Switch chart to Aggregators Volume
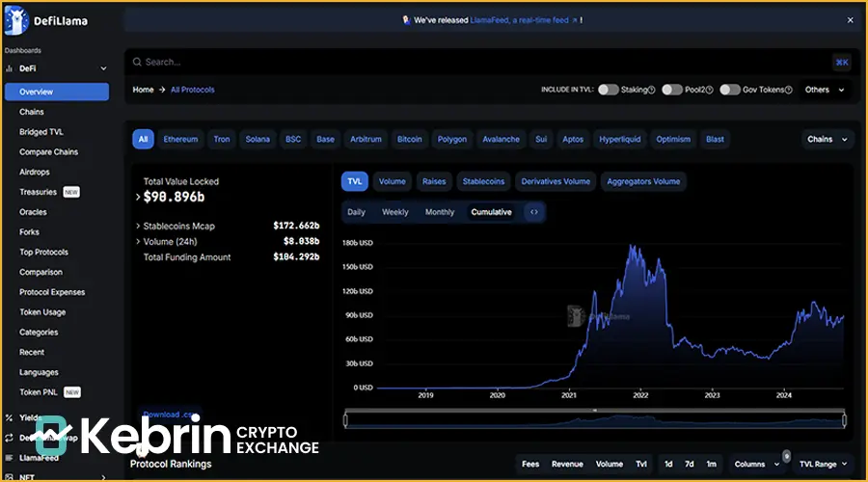This screenshot has height=482, width=868. pyautogui.click(x=643, y=181)
